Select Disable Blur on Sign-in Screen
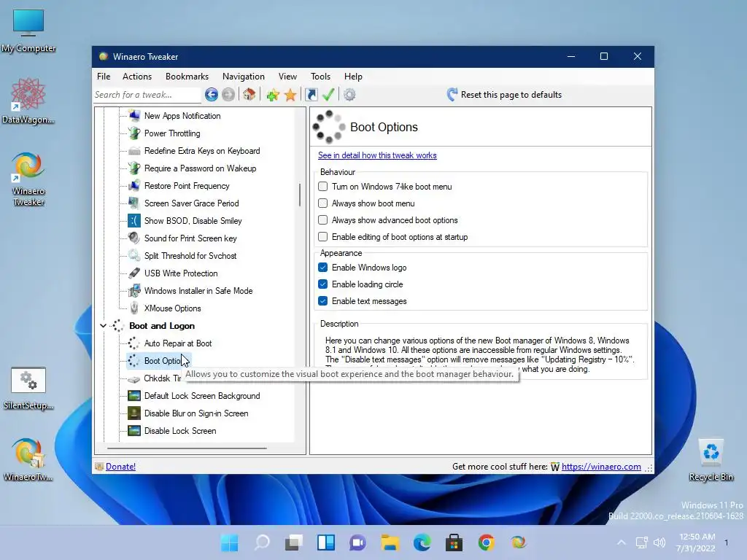747x560 pixels. pyautogui.click(x=196, y=413)
